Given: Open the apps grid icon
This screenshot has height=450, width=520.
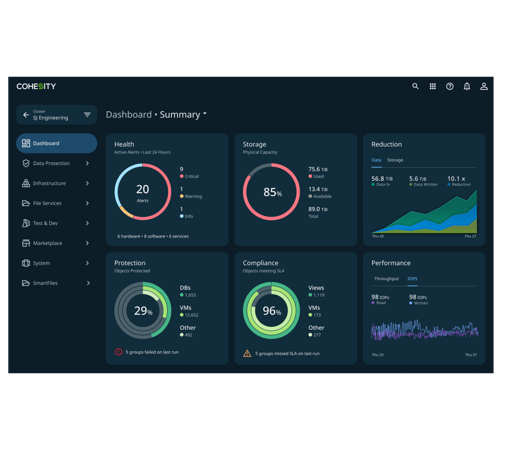Looking at the screenshot, I should point(433,86).
